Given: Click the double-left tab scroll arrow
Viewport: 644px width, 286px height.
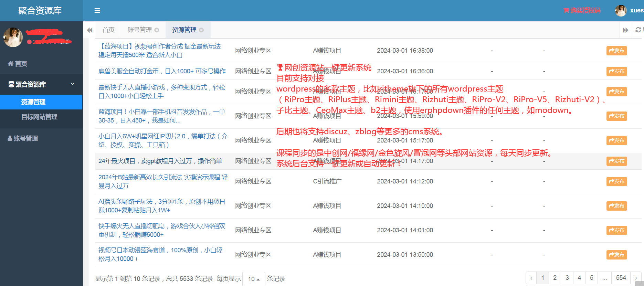Looking at the screenshot, I should 90,30.
